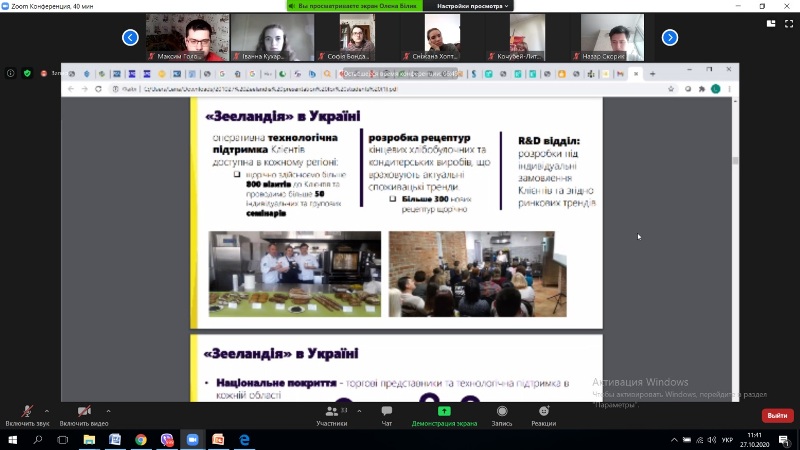This screenshot has height=450, width=800.
Task: Open Word from the taskbar
Action: tap(115, 440)
